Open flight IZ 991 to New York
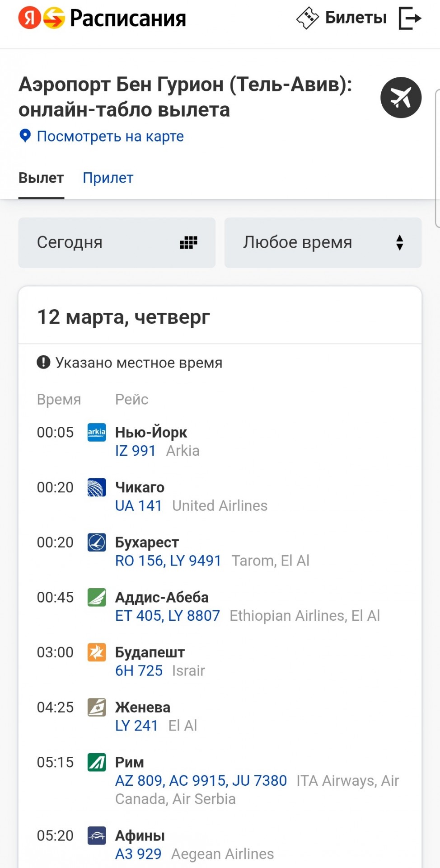Image resolution: width=440 pixels, height=868 pixels. (136, 451)
